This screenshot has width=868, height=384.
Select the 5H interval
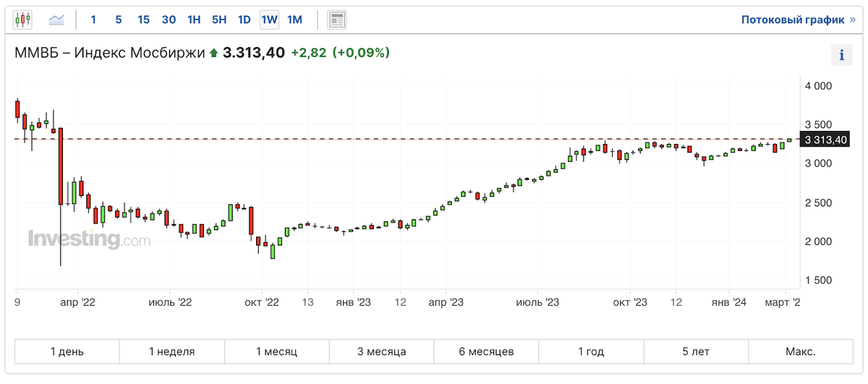[x=219, y=20]
